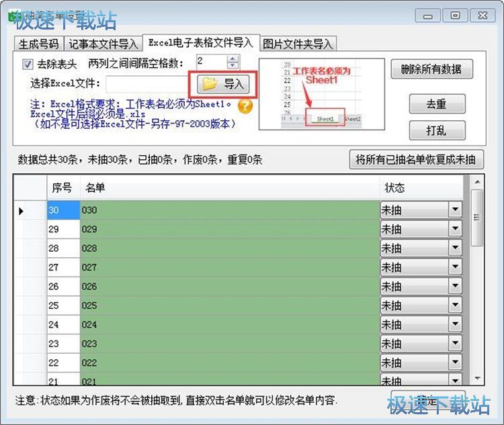Click the 状态 column header
The width and height of the screenshot is (504, 425).
(421, 187)
